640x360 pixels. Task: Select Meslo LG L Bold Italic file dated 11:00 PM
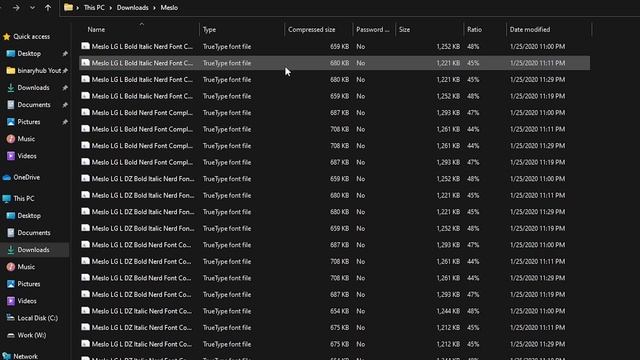(x=334, y=47)
